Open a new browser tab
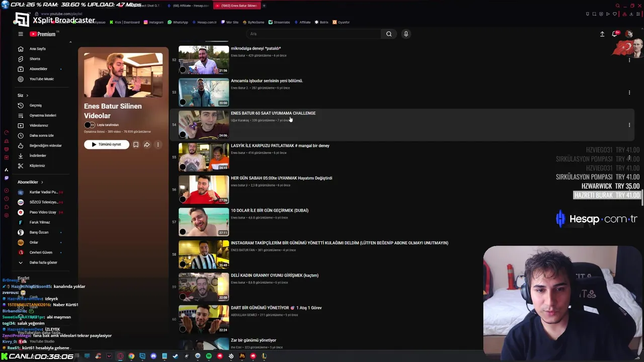The width and height of the screenshot is (644, 362). [x=264, y=6]
